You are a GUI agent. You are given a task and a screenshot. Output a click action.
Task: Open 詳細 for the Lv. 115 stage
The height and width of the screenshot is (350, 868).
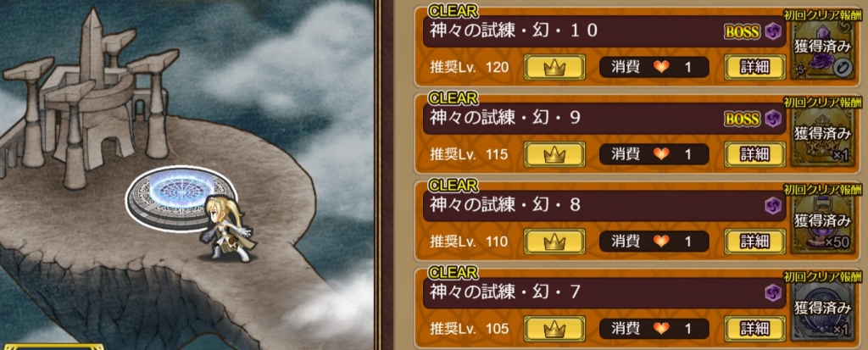pos(754,154)
